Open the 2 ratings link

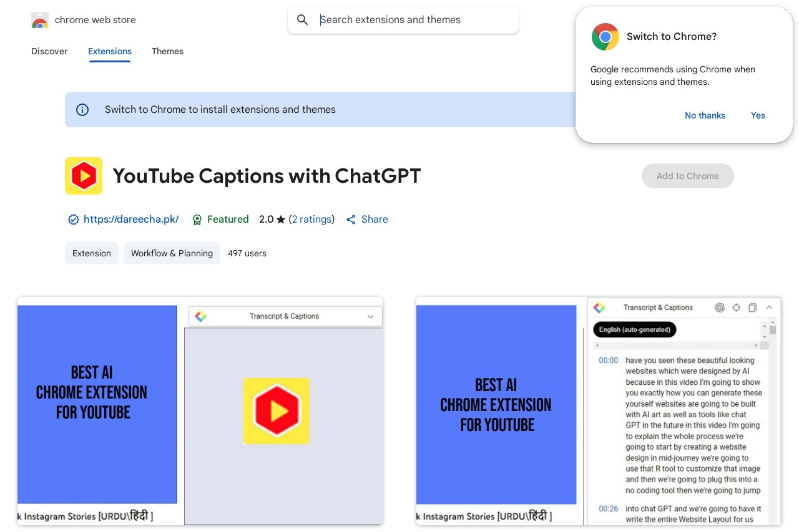click(311, 220)
